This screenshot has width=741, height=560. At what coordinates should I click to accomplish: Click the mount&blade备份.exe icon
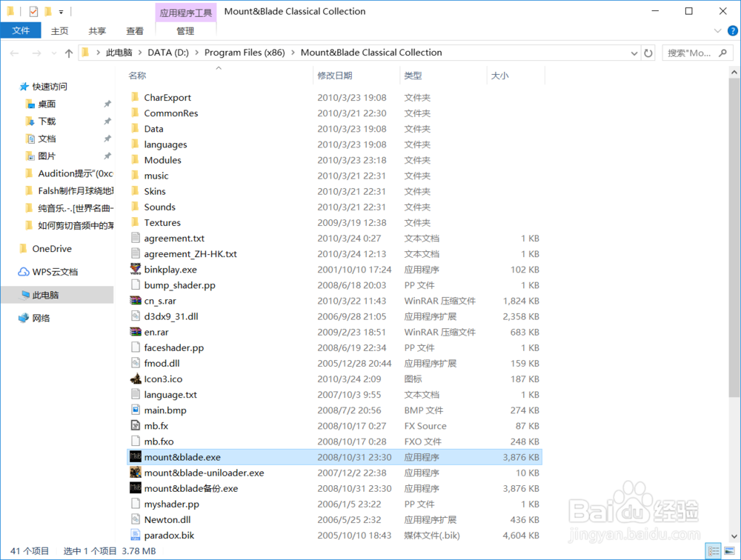pyautogui.click(x=136, y=487)
